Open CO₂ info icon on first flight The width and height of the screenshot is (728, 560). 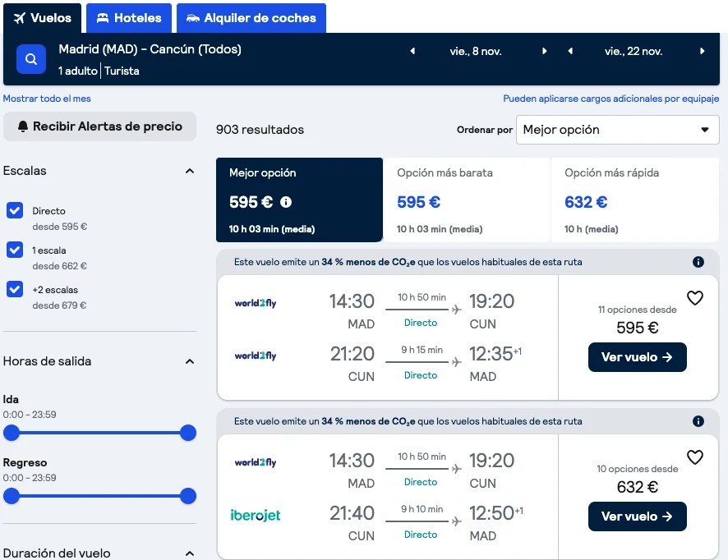pos(698,262)
